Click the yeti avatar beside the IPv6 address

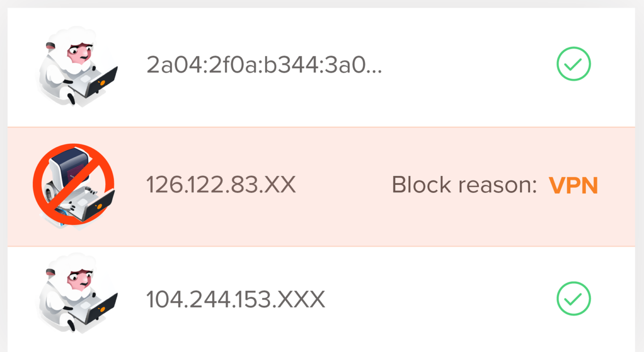tap(77, 66)
